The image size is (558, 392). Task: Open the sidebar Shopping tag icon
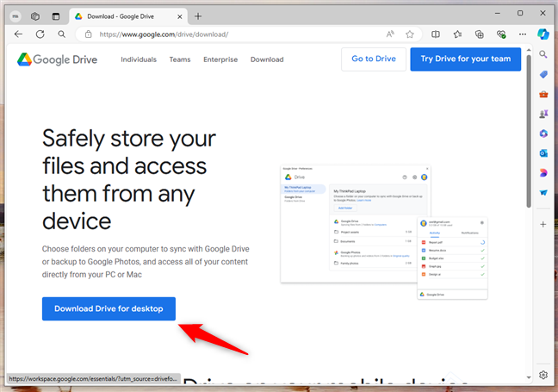point(543,74)
